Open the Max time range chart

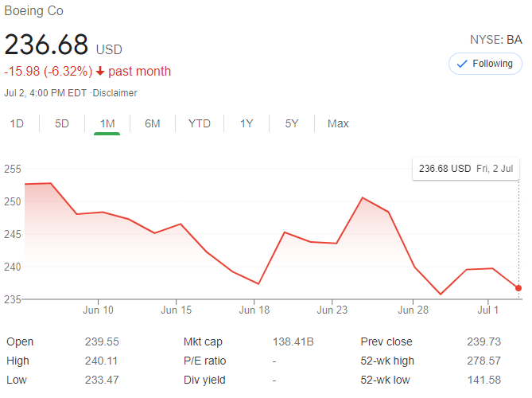coord(338,123)
